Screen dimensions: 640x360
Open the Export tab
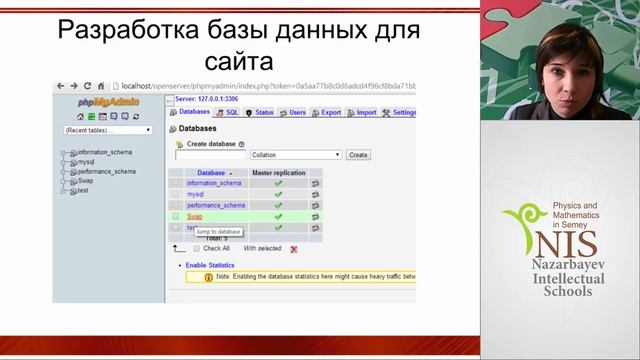click(x=326, y=113)
